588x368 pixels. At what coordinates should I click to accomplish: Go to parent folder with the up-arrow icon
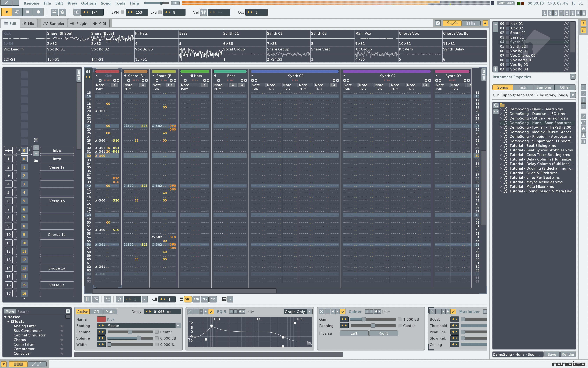[x=573, y=95]
